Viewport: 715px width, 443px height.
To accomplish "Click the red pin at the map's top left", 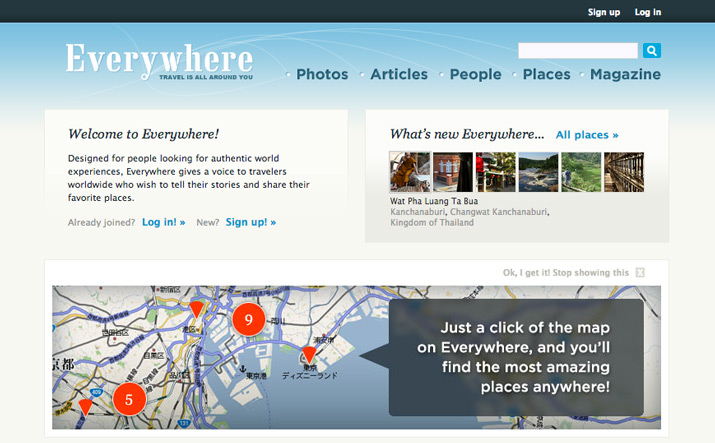I will click(x=197, y=309).
